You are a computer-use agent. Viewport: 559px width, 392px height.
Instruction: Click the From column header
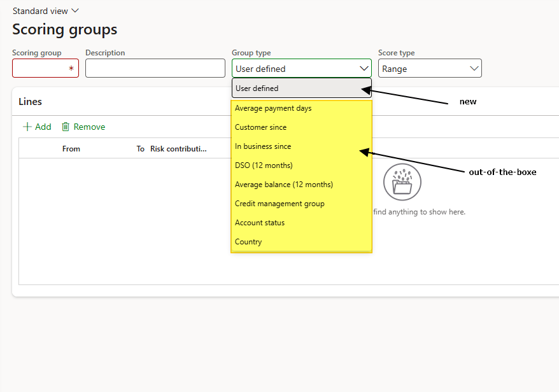click(x=71, y=149)
